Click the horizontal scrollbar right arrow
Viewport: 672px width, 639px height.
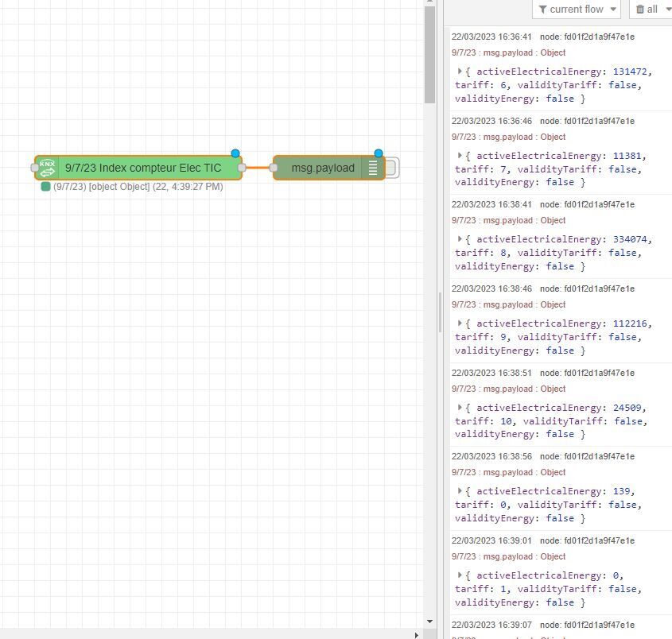(x=416, y=635)
